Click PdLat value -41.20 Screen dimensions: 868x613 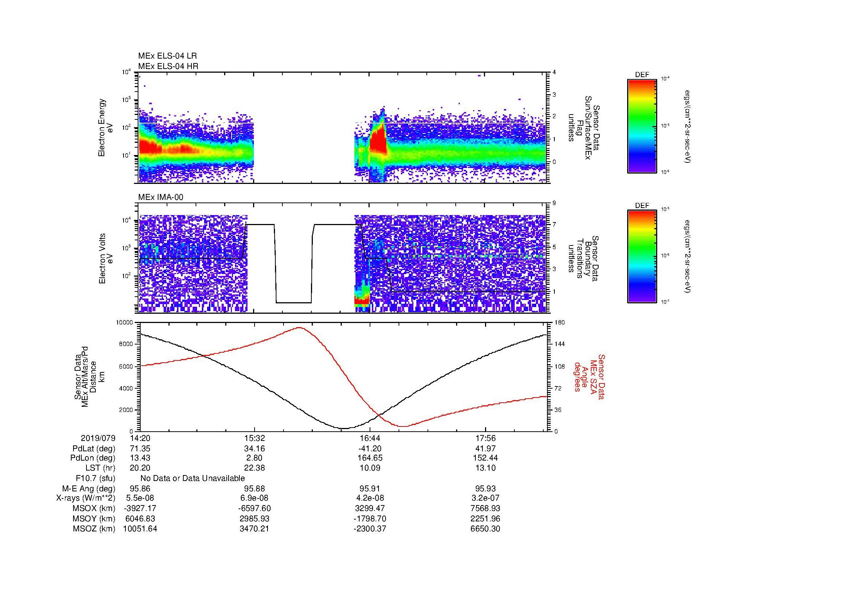click(370, 449)
